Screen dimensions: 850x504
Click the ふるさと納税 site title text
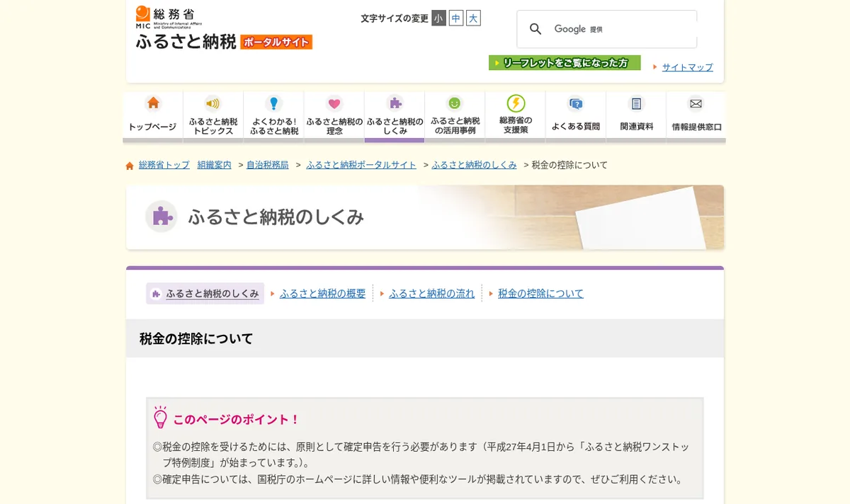(x=186, y=42)
